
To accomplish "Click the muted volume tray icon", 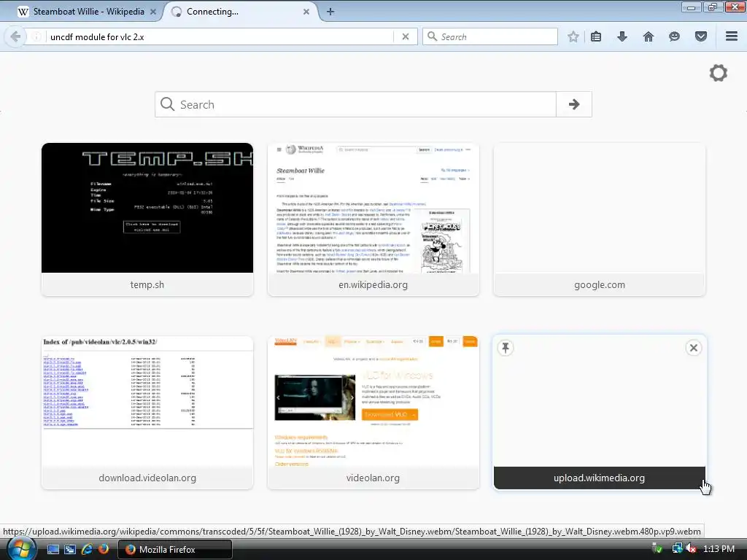I will tap(692, 548).
